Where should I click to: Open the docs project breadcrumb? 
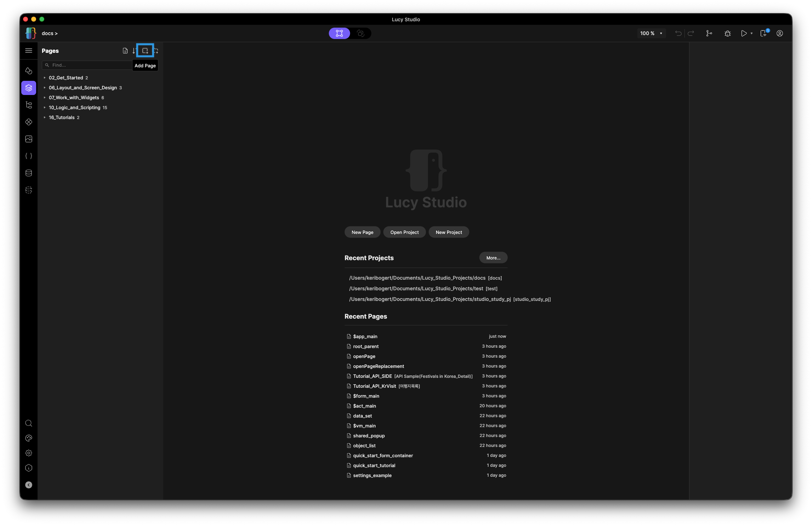50,33
